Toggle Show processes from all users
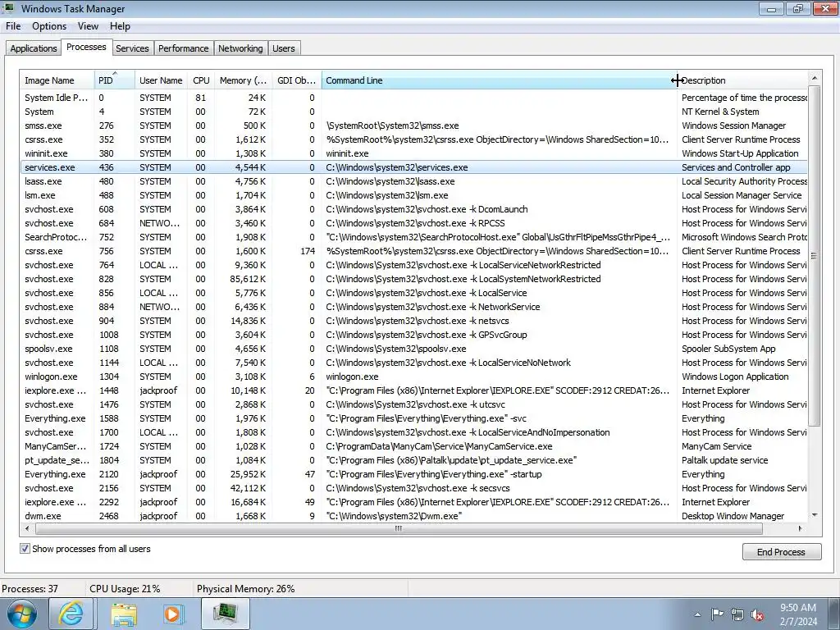This screenshot has width=840, height=630. click(25, 549)
